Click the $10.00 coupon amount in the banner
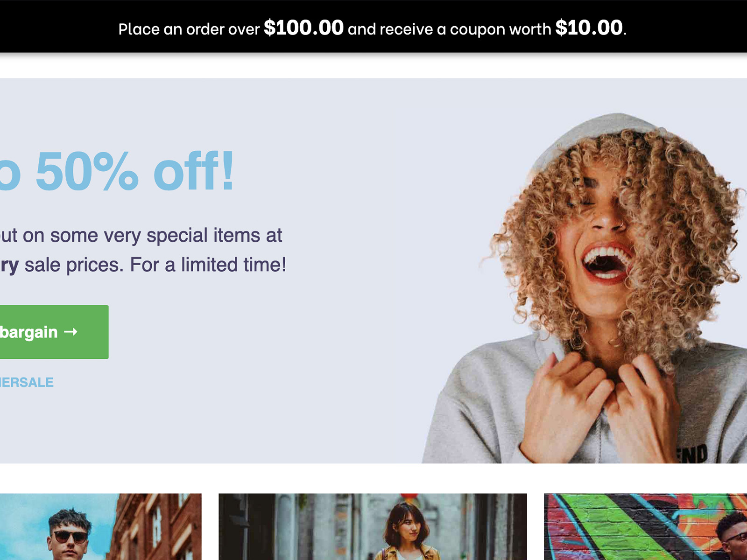The image size is (747, 560). [589, 28]
